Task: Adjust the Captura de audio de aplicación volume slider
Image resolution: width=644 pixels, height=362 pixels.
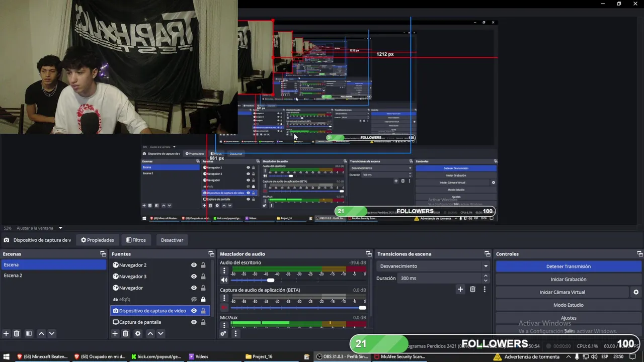Action: pos(362,308)
